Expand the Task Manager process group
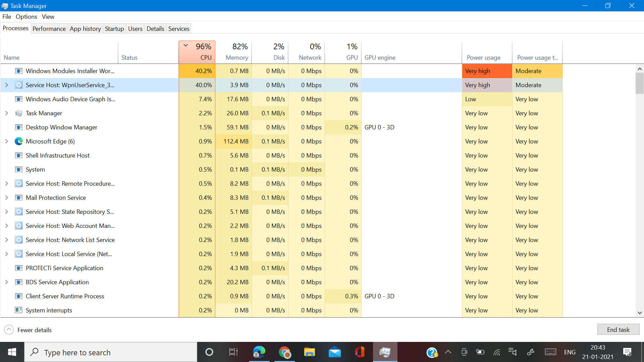Viewport: 644px width, 362px height. [x=6, y=113]
